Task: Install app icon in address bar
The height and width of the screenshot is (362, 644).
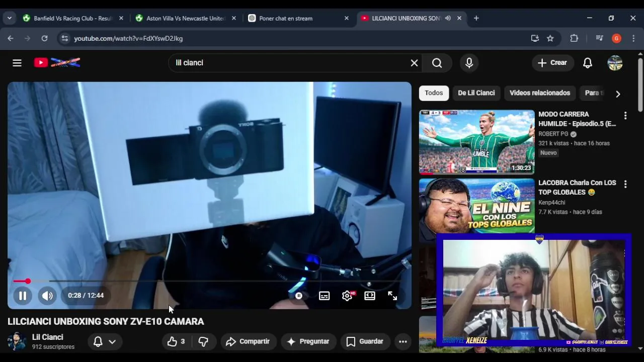Action: pos(535,38)
